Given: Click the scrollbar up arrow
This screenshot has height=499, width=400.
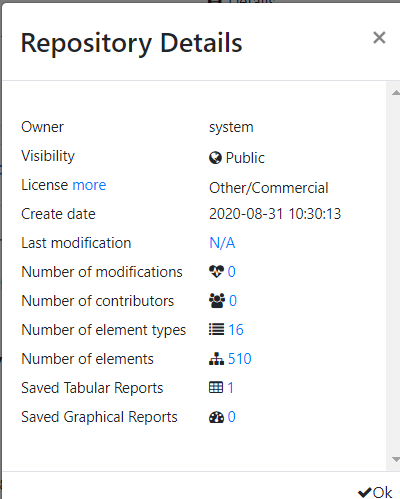Looking at the screenshot, I should click(395, 93).
